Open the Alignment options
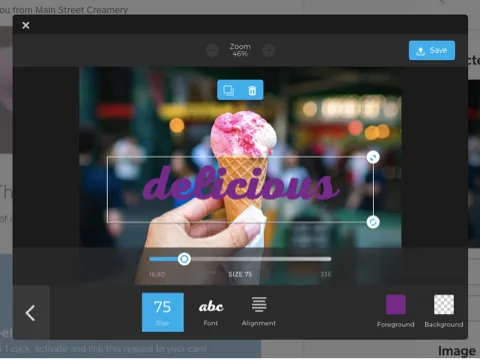 coord(259,312)
